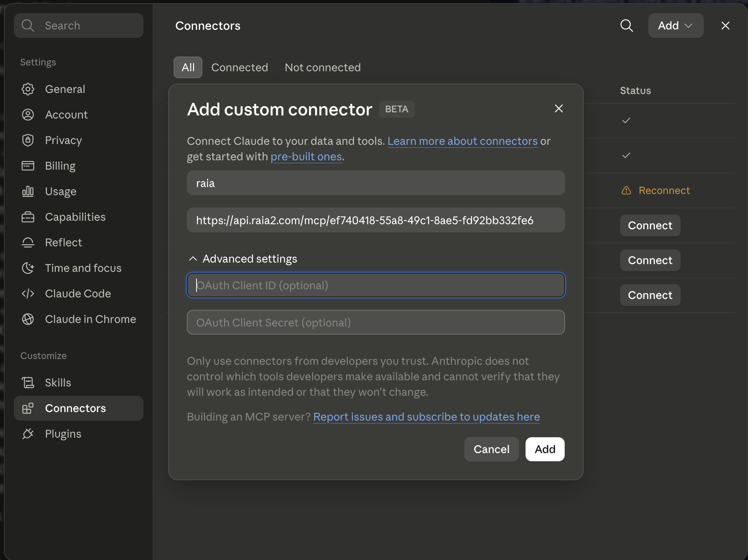Open the pre-built ones link

[x=306, y=156]
